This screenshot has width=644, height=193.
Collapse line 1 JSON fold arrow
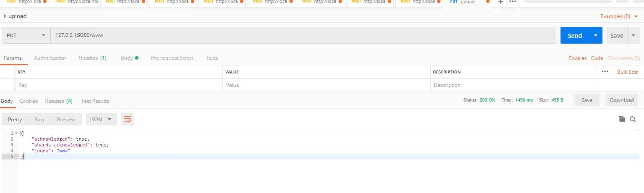(x=16, y=133)
